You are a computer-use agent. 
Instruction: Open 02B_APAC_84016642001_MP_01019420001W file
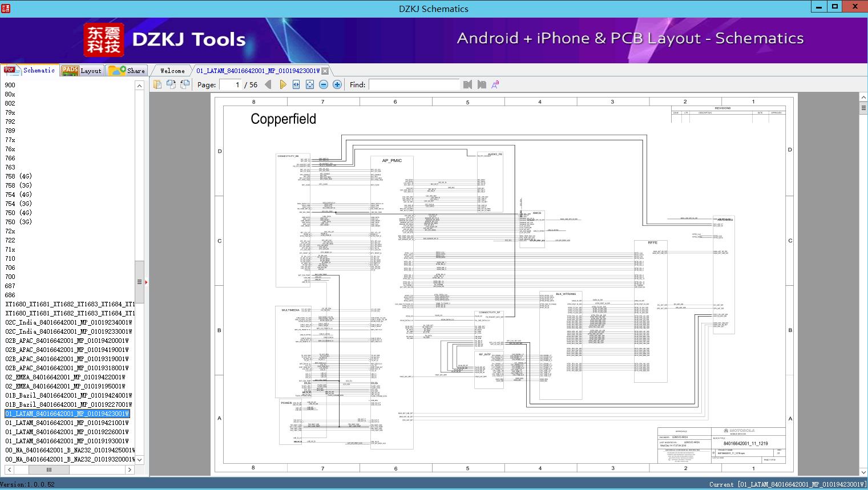67,341
